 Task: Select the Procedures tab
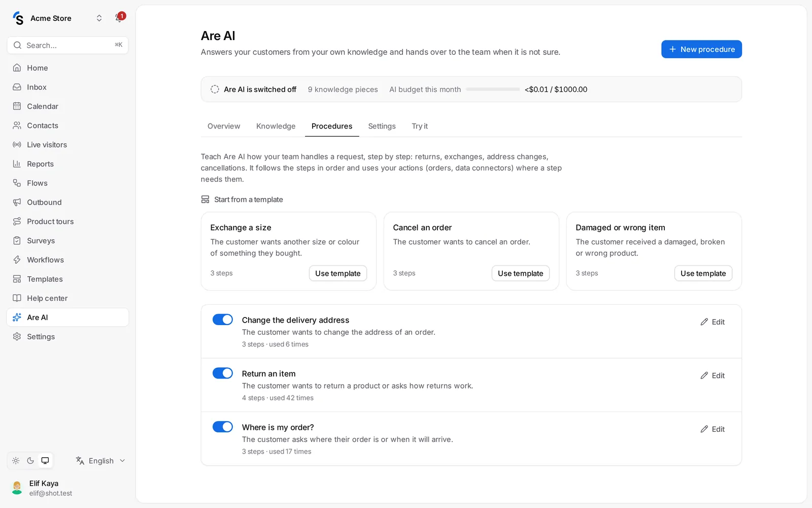coord(332,126)
